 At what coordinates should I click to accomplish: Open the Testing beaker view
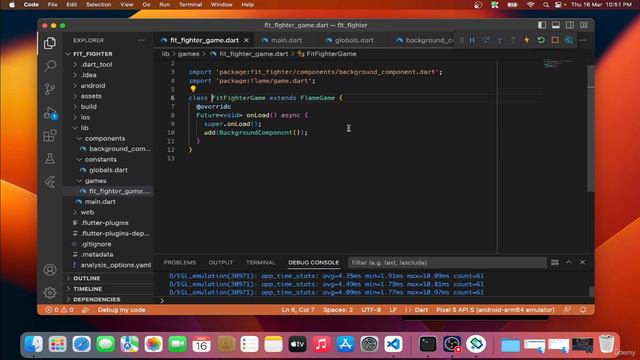pyautogui.click(x=50, y=158)
